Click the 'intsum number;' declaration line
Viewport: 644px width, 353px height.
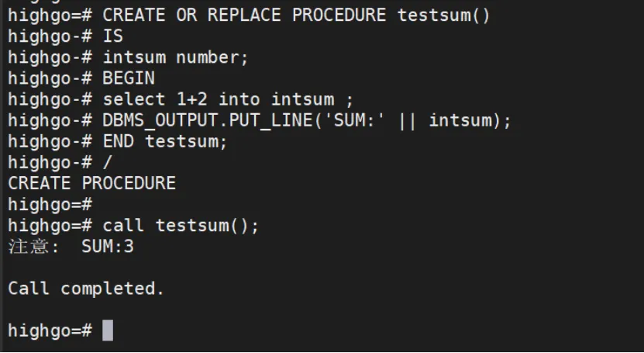click(176, 57)
